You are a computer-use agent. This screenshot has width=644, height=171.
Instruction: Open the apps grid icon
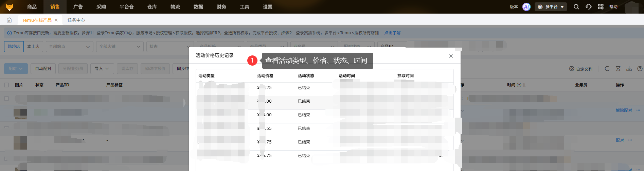(601, 7)
